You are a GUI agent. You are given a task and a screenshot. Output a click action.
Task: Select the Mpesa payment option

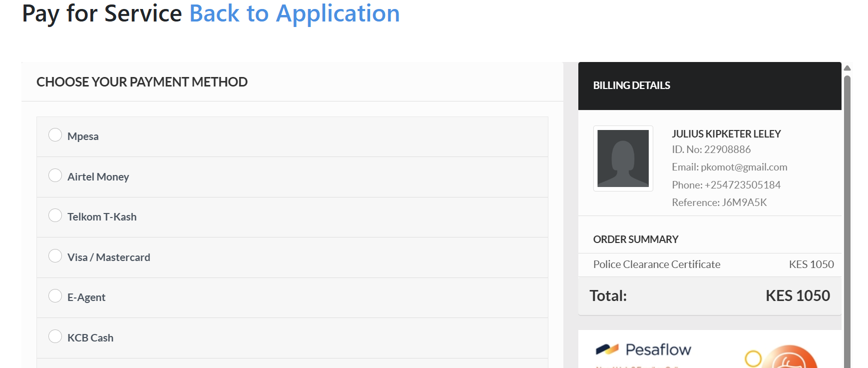55,135
